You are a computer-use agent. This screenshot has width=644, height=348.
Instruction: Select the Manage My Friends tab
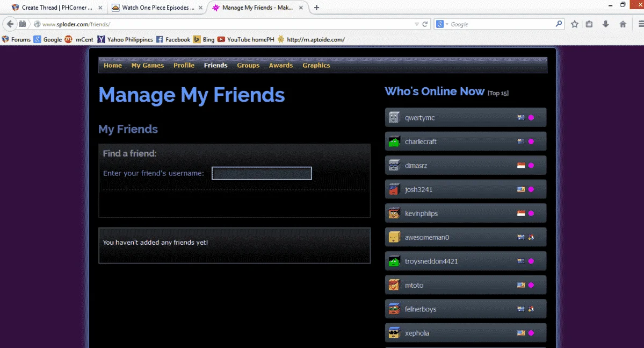257,8
